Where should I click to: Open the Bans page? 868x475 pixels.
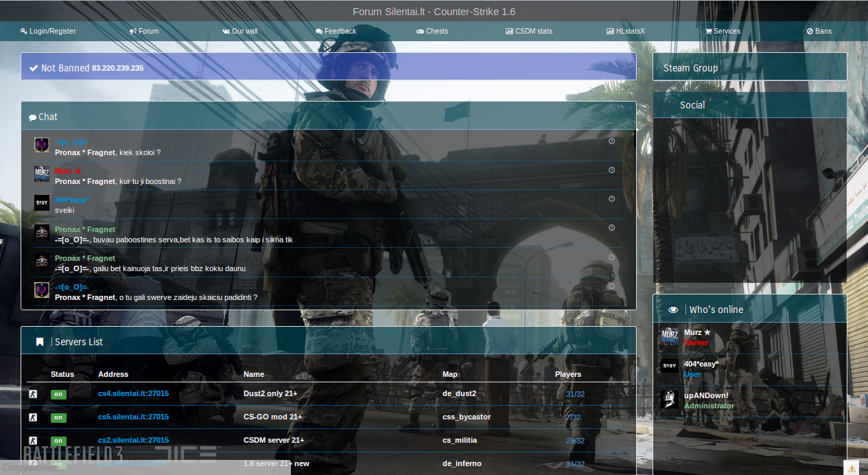(x=819, y=31)
